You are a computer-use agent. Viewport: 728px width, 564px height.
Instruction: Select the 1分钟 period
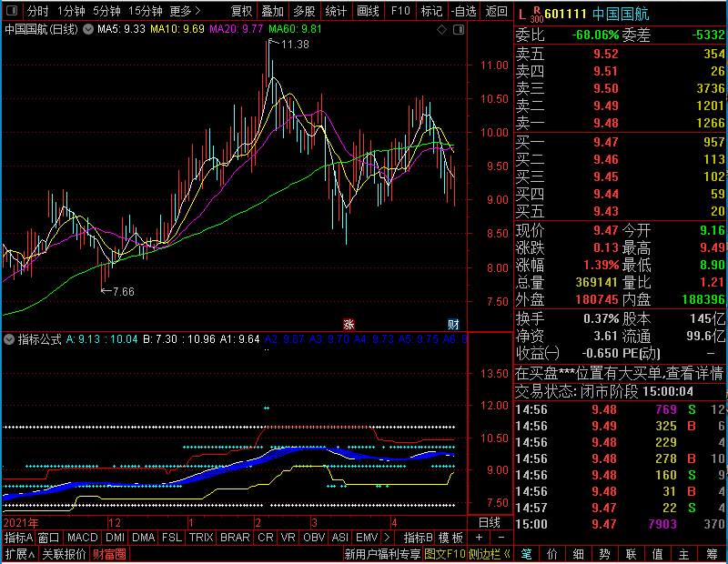[71, 11]
